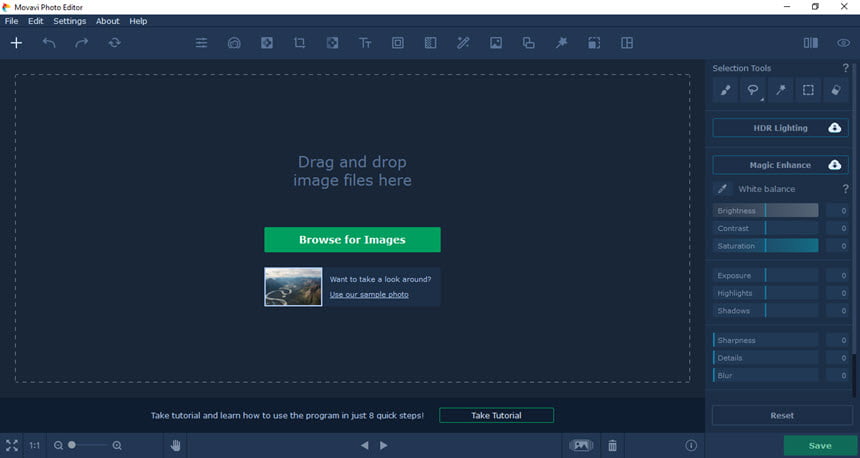
Task: Open the File menu
Action: pyautogui.click(x=12, y=21)
